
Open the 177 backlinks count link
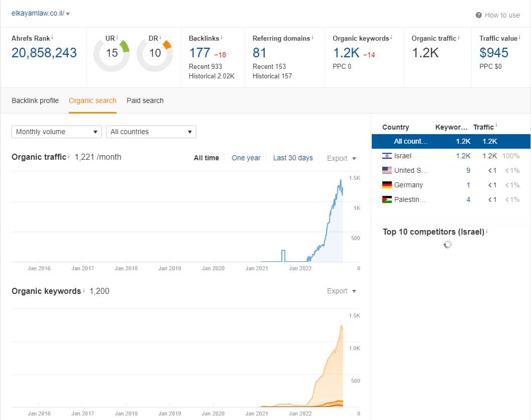(x=199, y=53)
